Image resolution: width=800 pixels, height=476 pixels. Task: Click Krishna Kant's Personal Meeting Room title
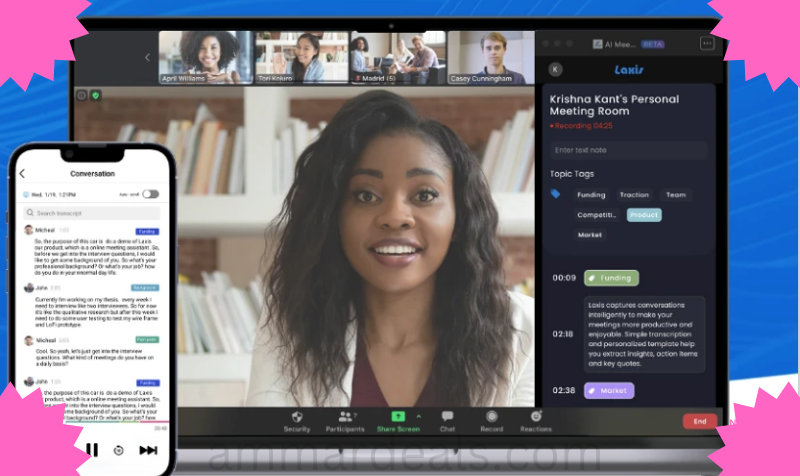point(614,105)
